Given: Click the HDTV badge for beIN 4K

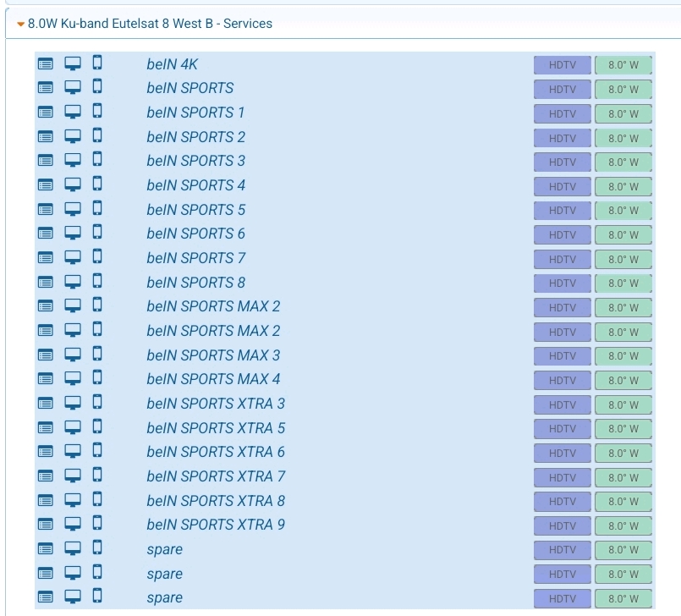Looking at the screenshot, I should pyautogui.click(x=563, y=65).
